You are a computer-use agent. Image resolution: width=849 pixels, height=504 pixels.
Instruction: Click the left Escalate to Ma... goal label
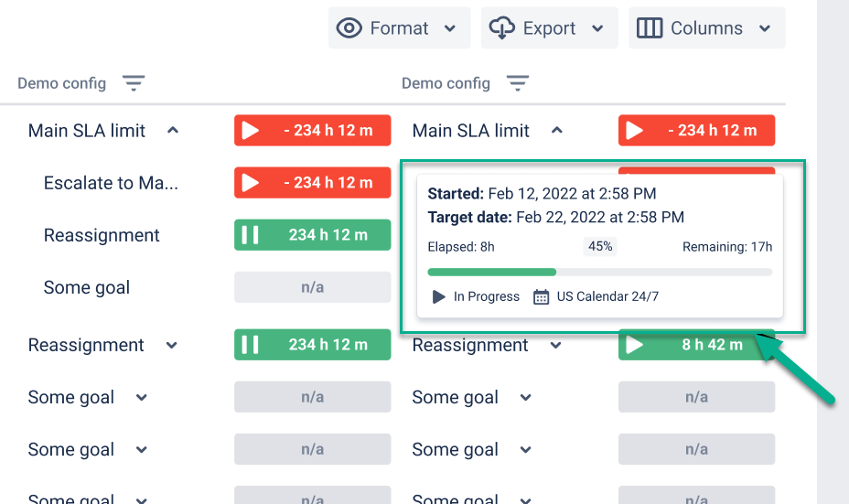point(111,183)
